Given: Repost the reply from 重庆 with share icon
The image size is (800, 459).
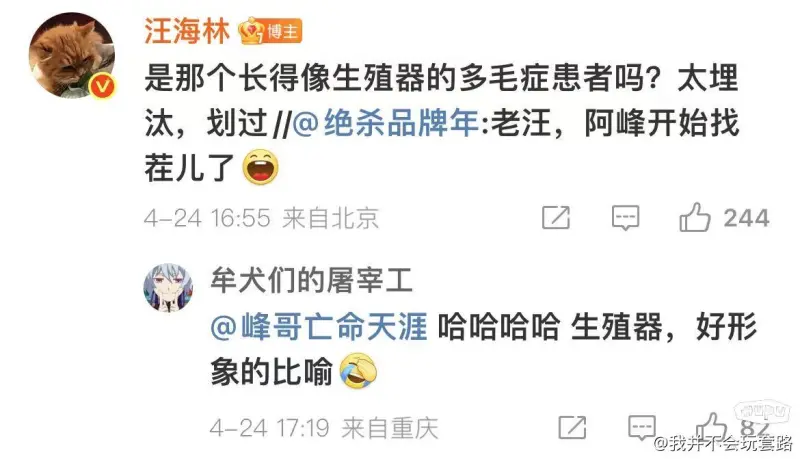Looking at the screenshot, I should [572, 427].
